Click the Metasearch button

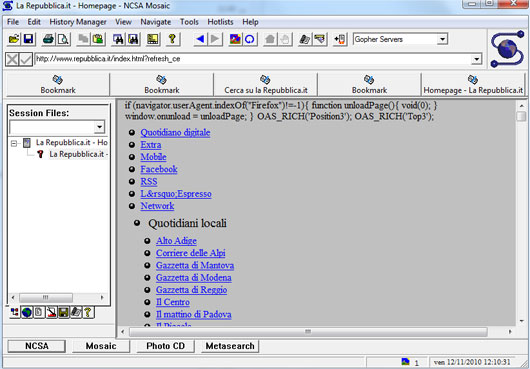(x=230, y=346)
